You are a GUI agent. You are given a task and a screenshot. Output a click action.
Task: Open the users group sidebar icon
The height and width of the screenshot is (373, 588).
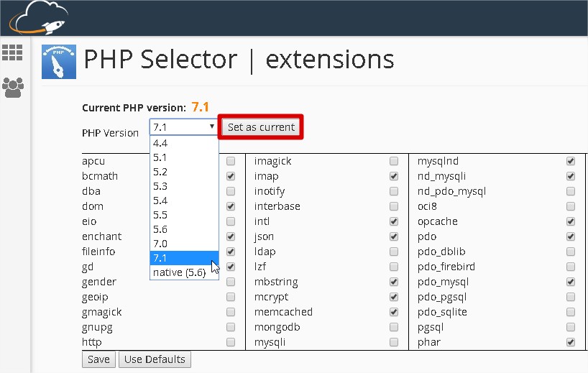coord(12,88)
